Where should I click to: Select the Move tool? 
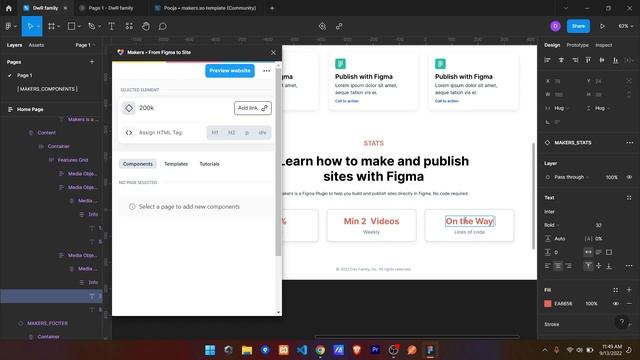(30, 26)
